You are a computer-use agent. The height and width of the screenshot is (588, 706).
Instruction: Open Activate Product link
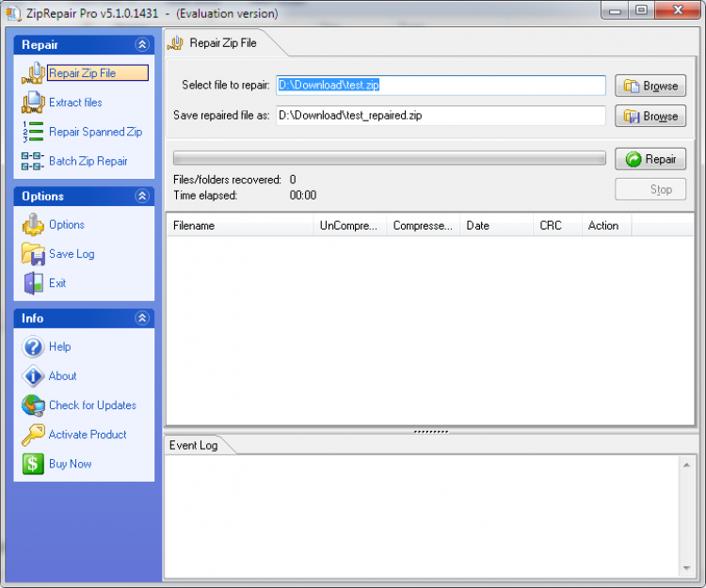coord(88,435)
